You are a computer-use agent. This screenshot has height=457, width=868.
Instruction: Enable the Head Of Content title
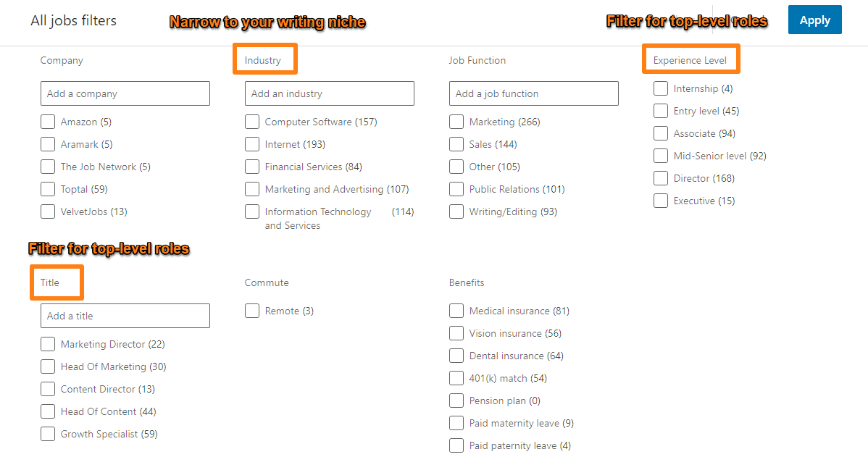48,411
